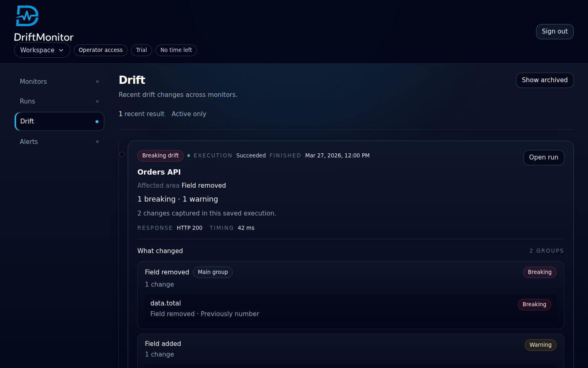Click the timeline marker circle beside the card
This screenshot has width=588, height=368.
pos(122,154)
